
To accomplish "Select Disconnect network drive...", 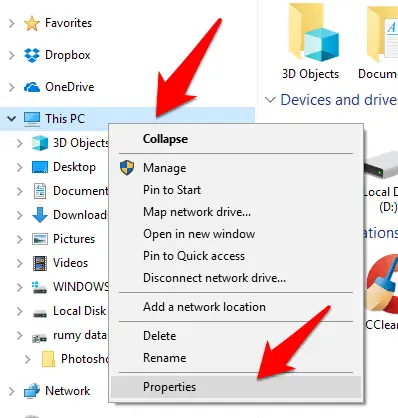I will (236, 278).
